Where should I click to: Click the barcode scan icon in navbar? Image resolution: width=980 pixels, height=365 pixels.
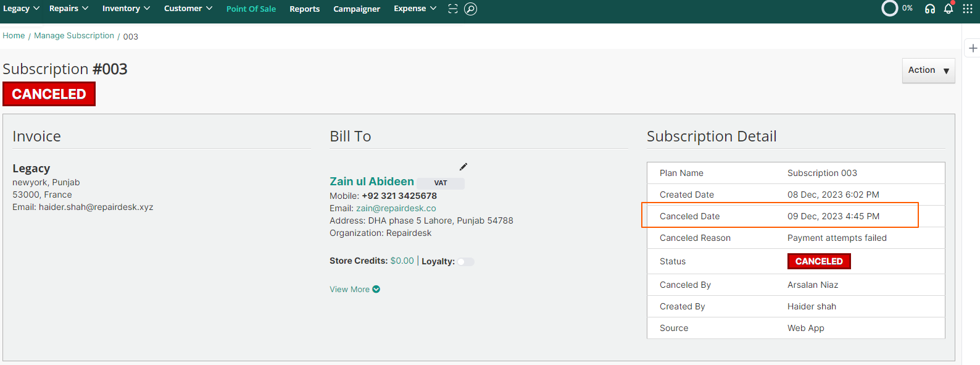coord(453,9)
